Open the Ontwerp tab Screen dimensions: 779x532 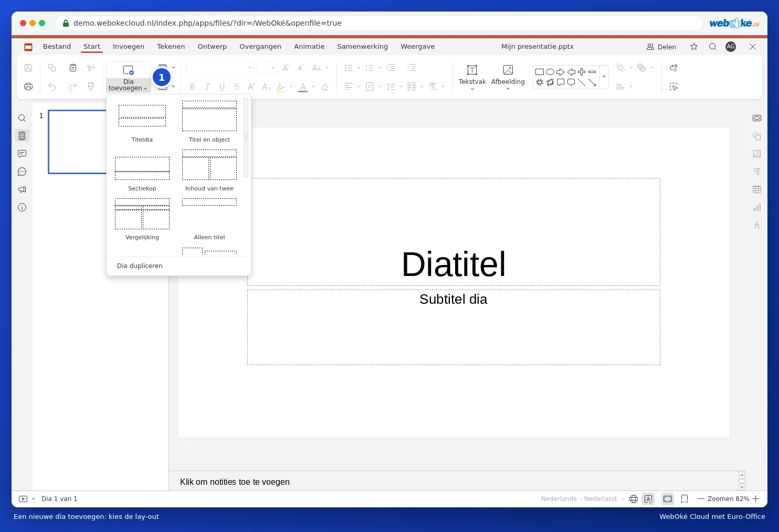click(x=212, y=47)
